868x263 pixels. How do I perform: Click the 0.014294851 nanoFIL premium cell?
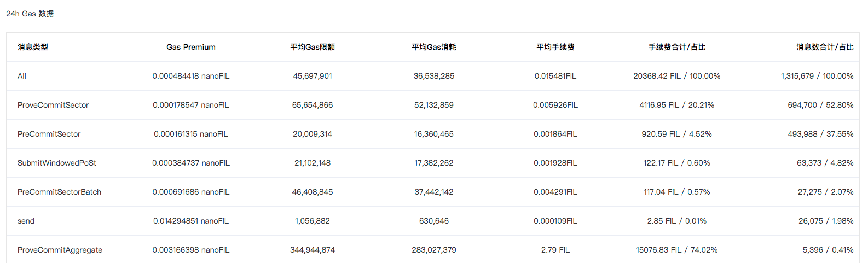coord(191,221)
